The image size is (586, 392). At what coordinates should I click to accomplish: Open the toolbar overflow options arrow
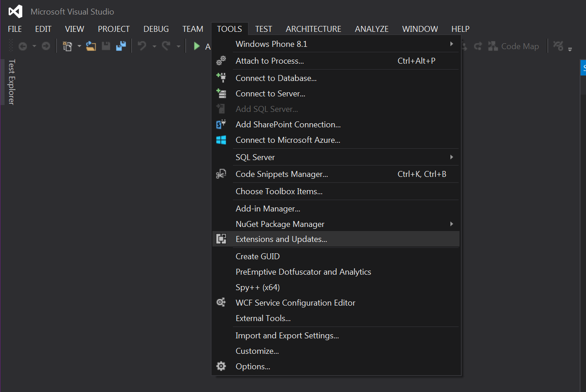[x=571, y=49]
